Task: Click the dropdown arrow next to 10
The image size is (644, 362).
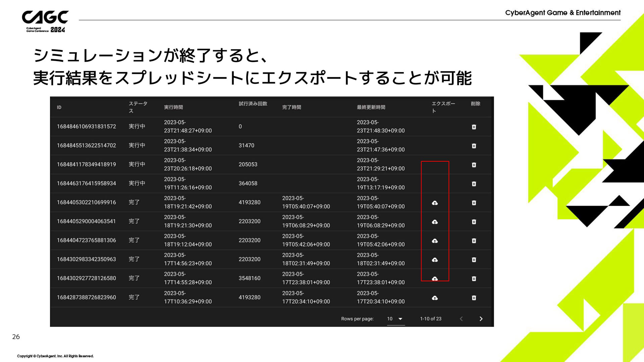Action: coord(400,319)
